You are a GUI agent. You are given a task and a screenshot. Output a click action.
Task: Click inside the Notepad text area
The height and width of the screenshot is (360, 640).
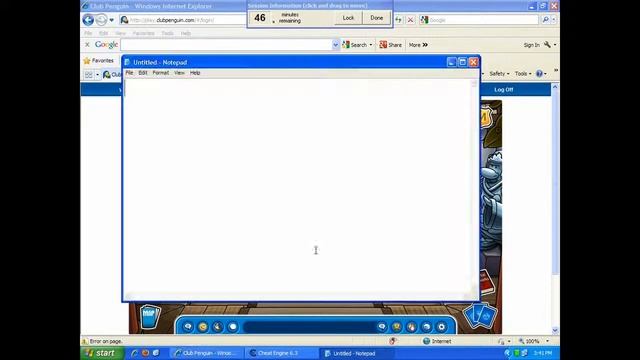point(298,186)
